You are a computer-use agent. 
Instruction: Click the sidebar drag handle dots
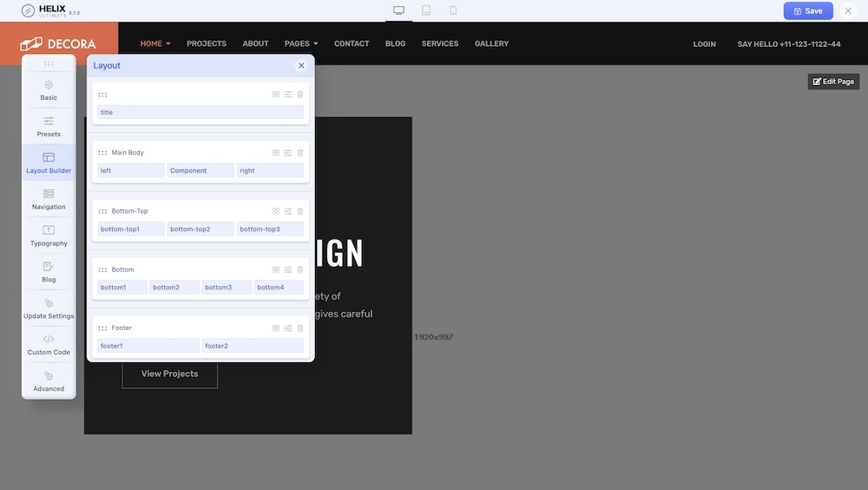click(49, 63)
